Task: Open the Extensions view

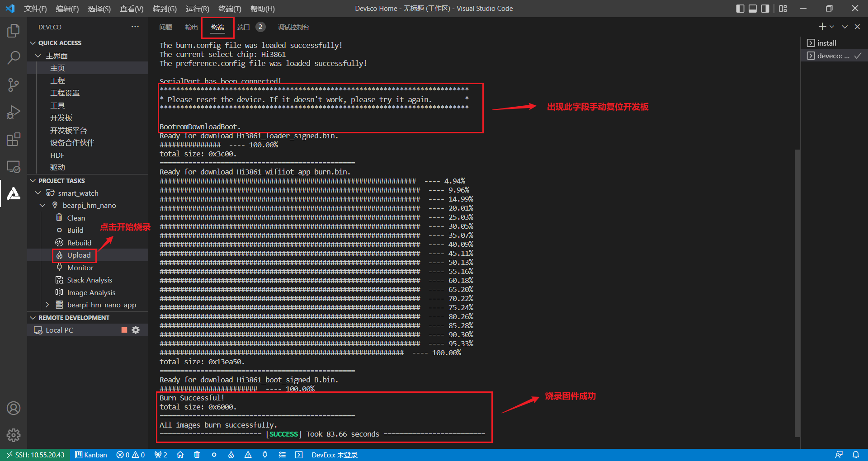Action: click(x=14, y=139)
